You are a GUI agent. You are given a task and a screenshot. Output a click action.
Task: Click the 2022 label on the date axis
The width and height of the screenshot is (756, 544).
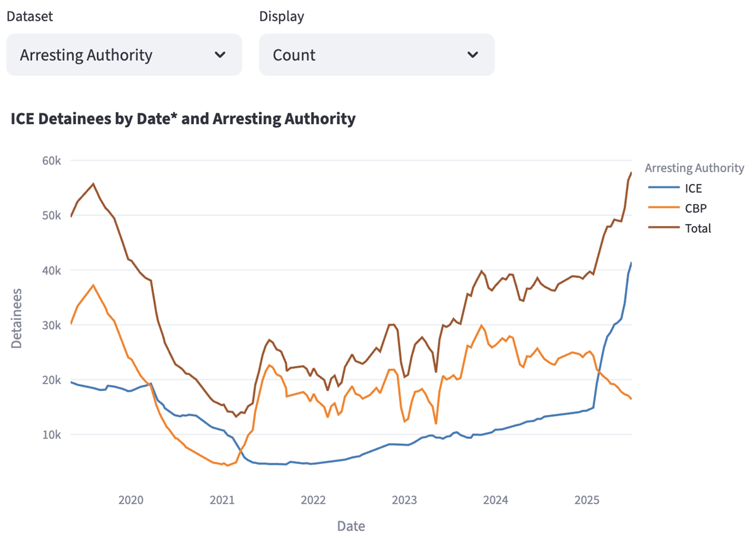313,501
